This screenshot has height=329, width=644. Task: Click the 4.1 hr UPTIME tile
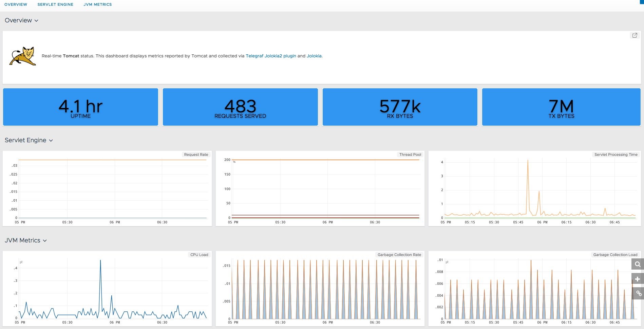point(81,107)
